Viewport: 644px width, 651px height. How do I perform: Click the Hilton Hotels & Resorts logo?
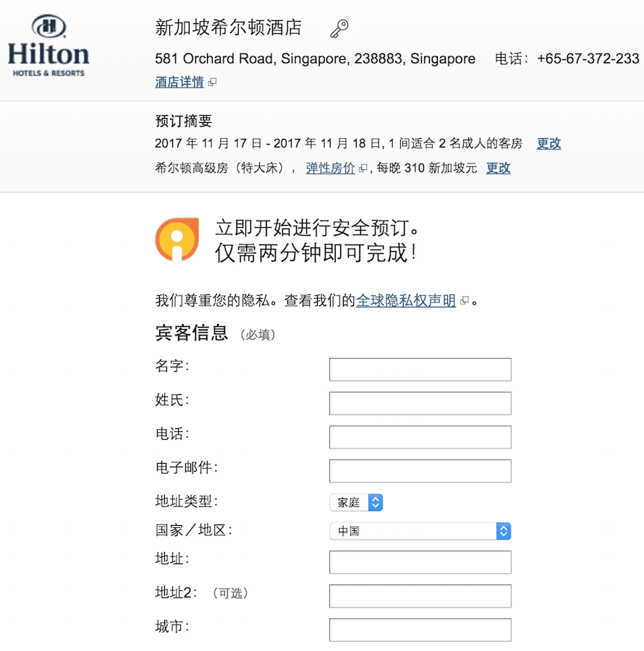[48, 47]
